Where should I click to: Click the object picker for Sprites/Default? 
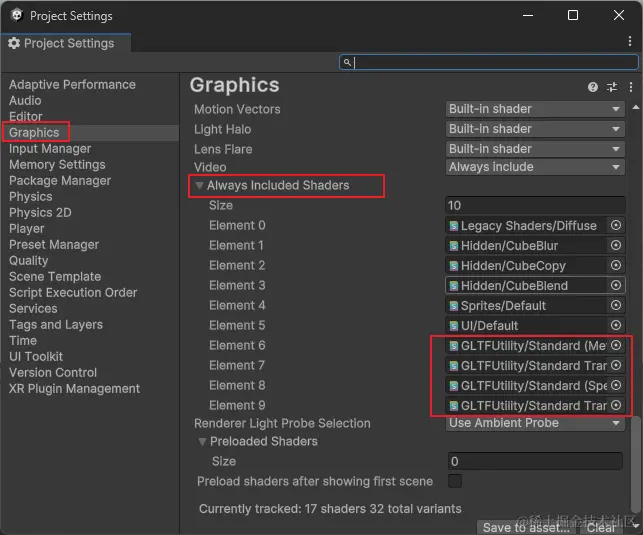coord(616,305)
